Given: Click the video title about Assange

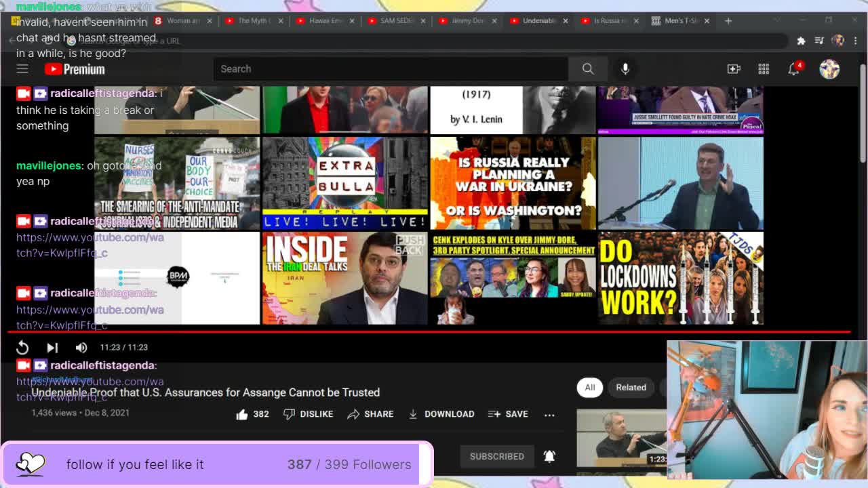Looking at the screenshot, I should (x=205, y=392).
